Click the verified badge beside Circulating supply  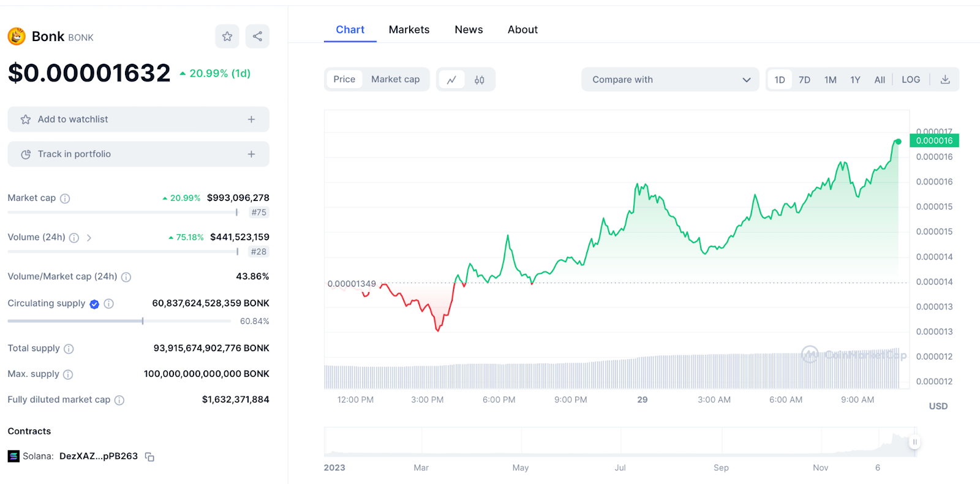[x=94, y=304]
